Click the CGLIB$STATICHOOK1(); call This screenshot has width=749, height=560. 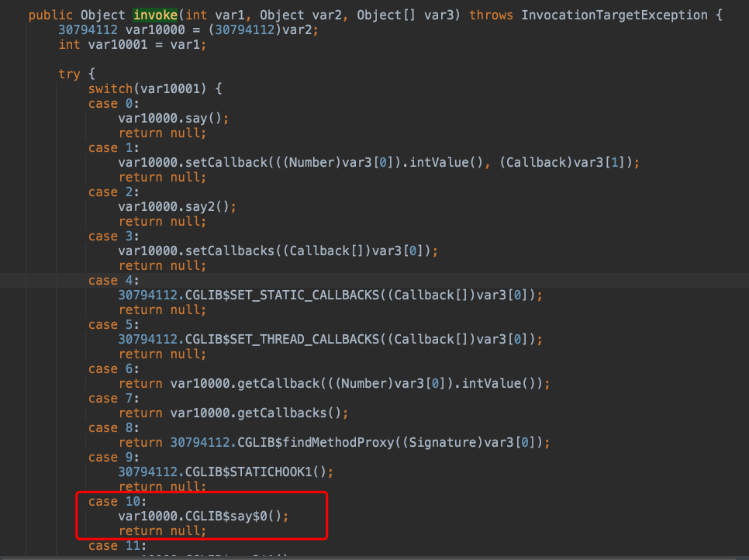(x=226, y=472)
